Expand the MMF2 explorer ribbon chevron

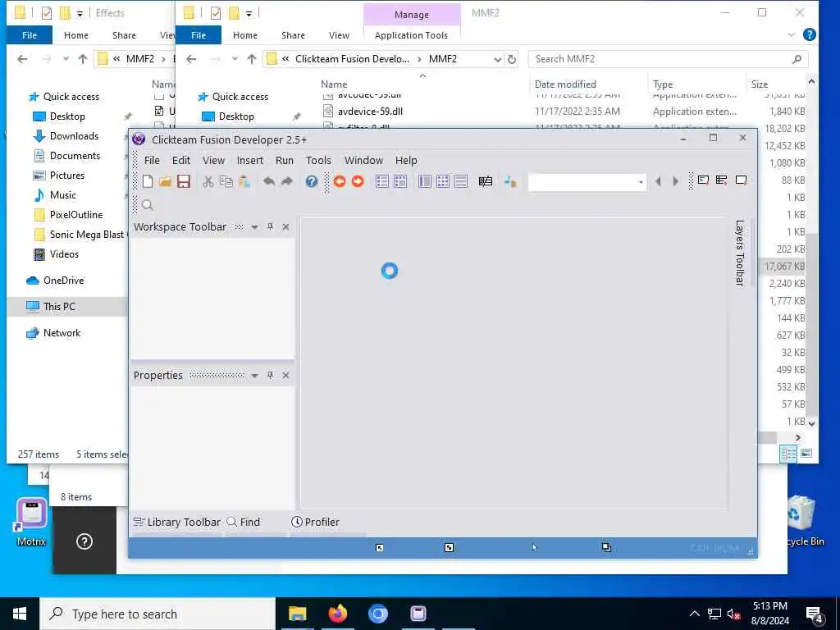pyautogui.click(x=792, y=34)
